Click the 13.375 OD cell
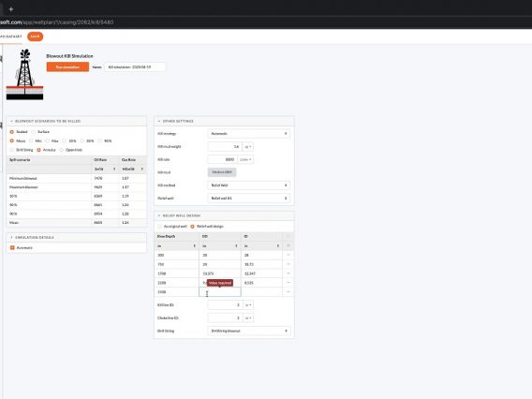The height and width of the screenshot is (399, 532). tap(220, 273)
